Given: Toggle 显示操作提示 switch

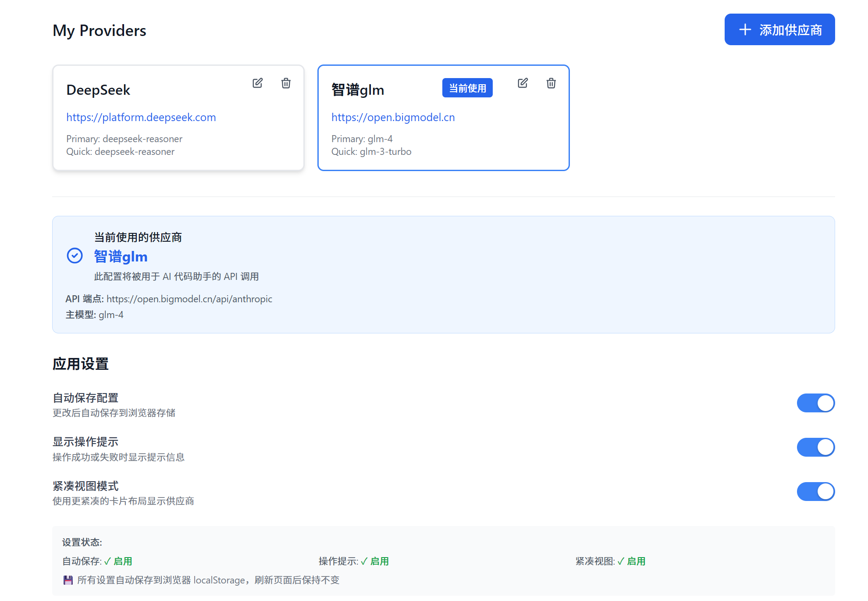Looking at the screenshot, I should pyautogui.click(x=815, y=447).
